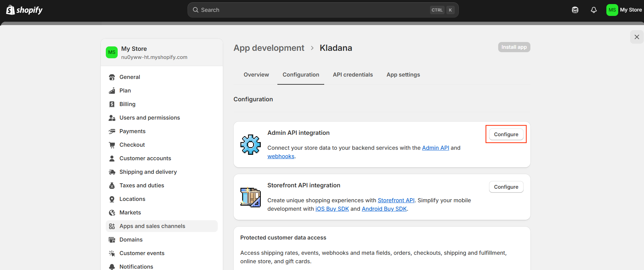
Task: Click the Payments card icon
Action: (x=112, y=131)
